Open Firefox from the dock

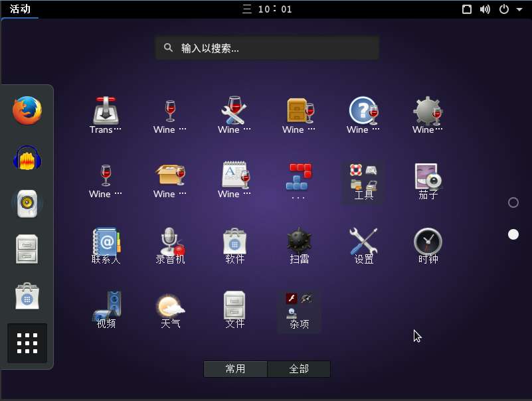(x=27, y=110)
